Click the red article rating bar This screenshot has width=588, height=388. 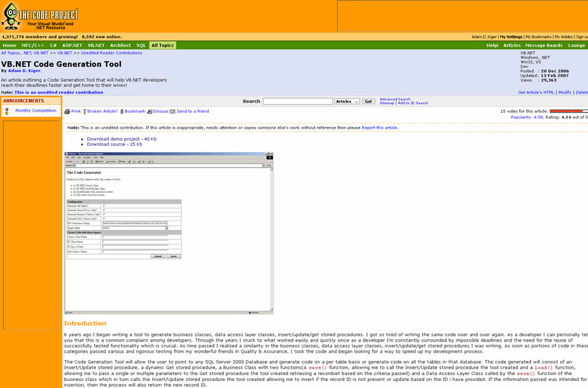(569, 111)
